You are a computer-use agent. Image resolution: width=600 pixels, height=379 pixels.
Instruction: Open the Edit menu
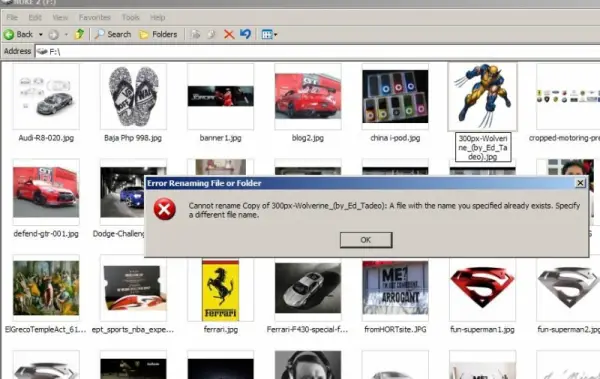tap(35, 17)
